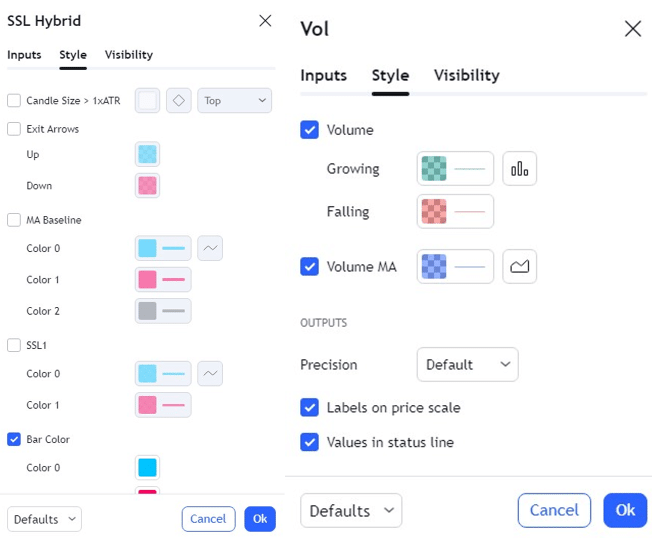Uncheck Volume MA checkbox

tap(309, 267)
